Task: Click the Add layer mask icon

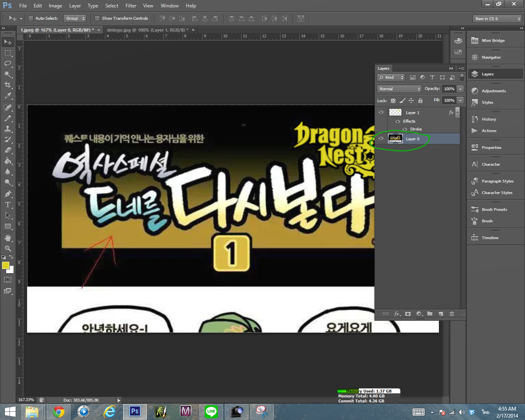Action: 408,314
